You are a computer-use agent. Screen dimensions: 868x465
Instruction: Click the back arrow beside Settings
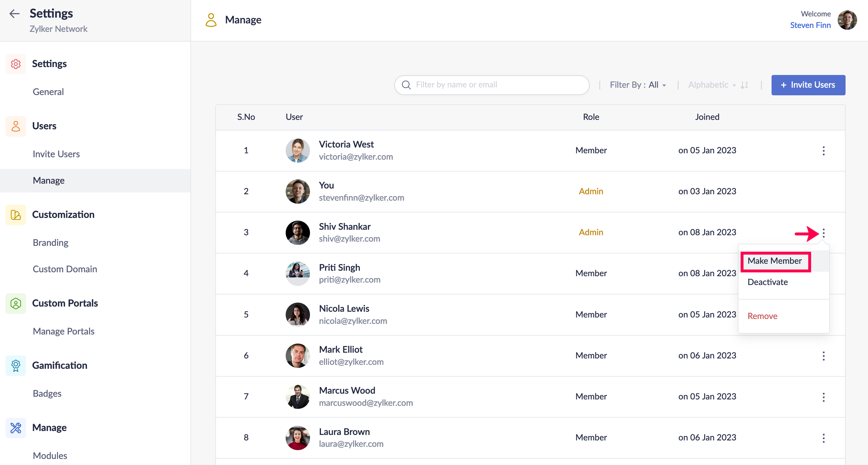coord(15,13)
